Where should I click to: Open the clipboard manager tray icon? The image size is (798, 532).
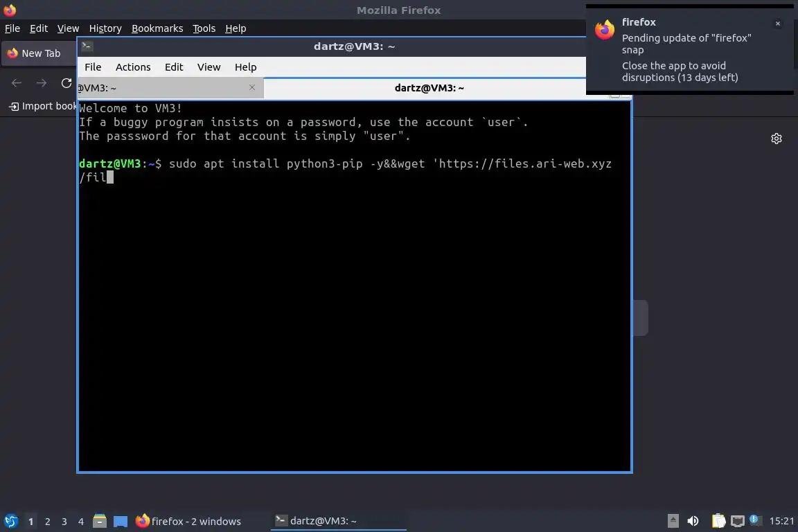point(718,521)
